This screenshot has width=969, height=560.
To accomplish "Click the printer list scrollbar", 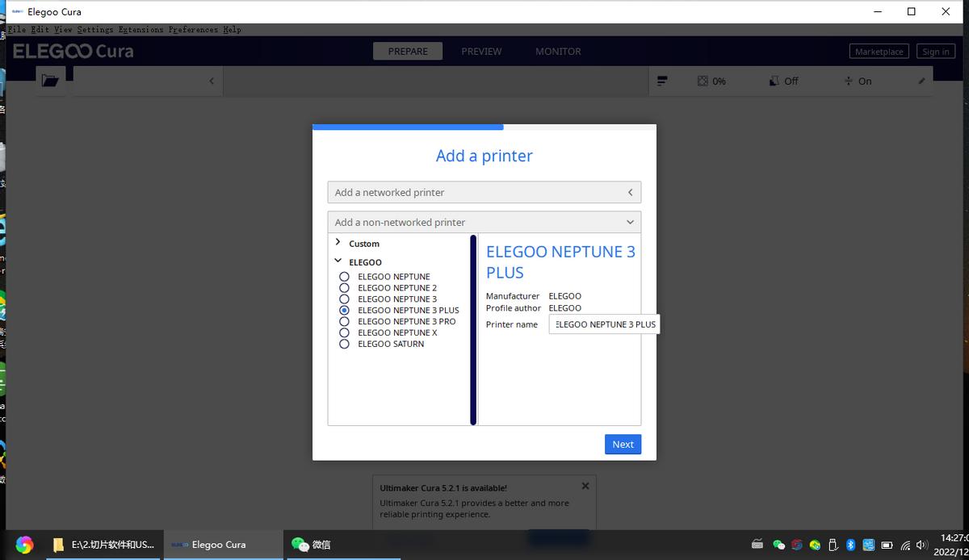I will point(473,329).
